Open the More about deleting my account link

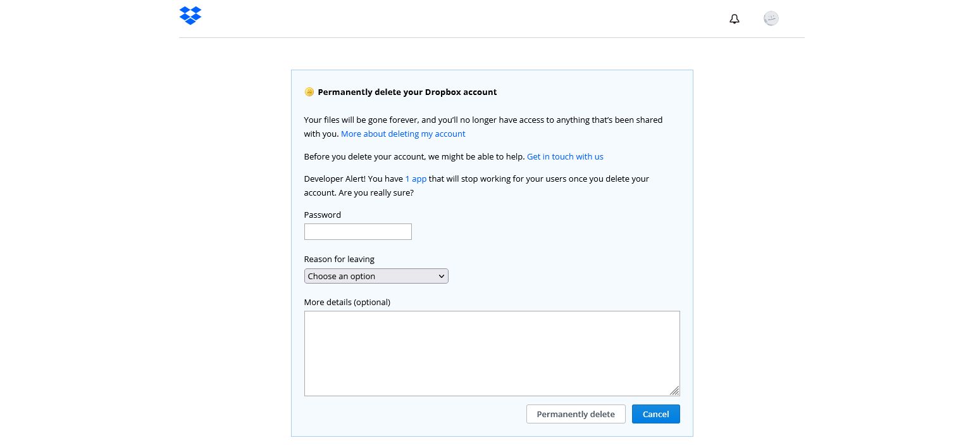pos(403,134)
